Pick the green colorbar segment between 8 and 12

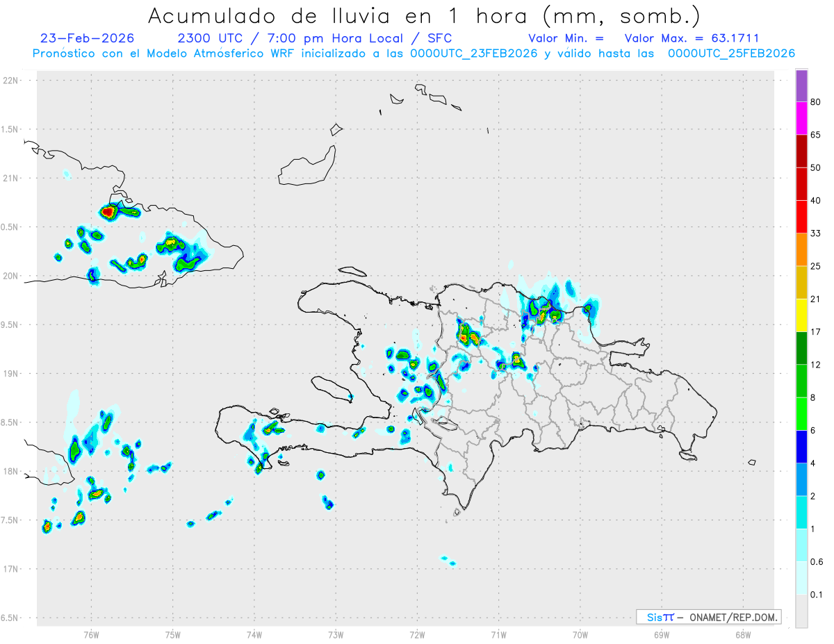coord(801,380)
